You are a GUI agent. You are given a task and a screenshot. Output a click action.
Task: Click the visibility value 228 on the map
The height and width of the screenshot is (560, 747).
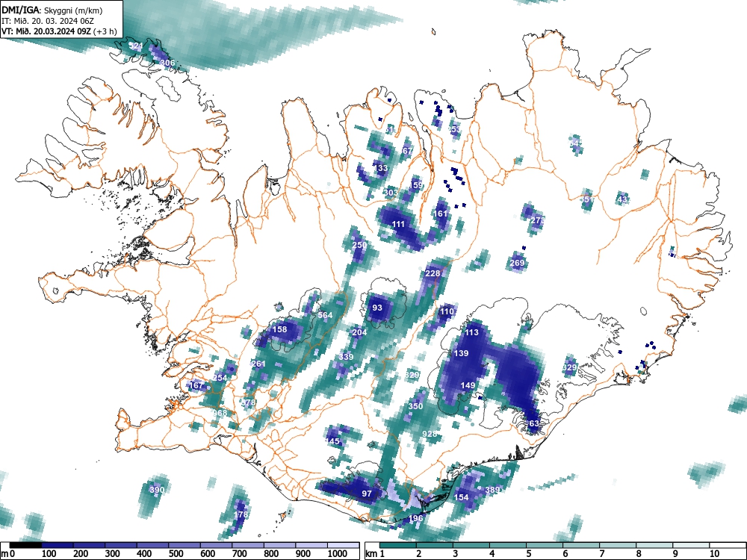point(433,273)
